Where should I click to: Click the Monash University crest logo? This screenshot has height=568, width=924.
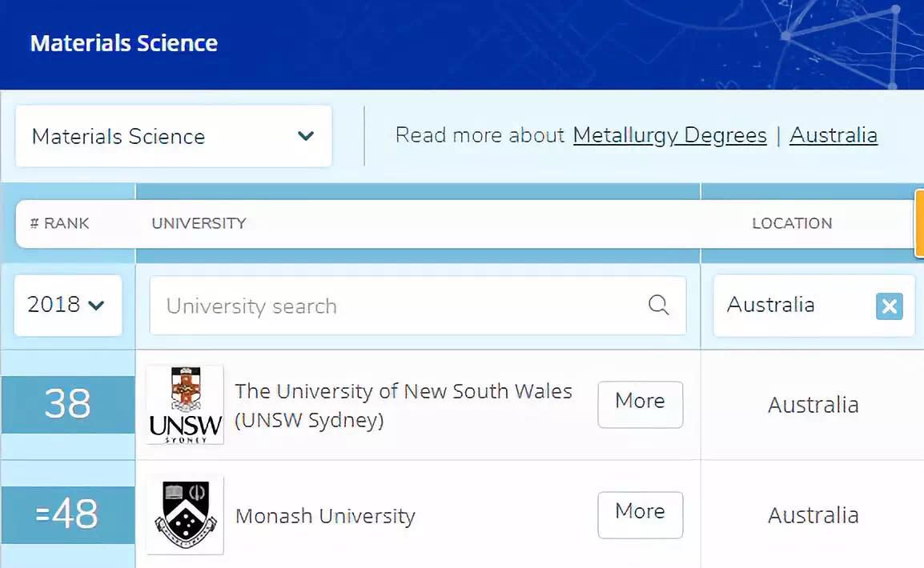click(x=185, y=515)
